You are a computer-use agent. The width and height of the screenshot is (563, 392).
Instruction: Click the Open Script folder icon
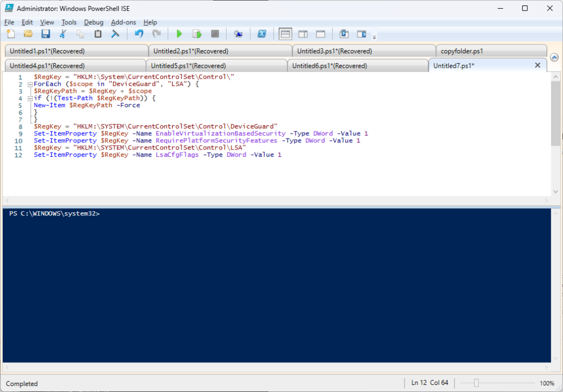tap(28, 34)
